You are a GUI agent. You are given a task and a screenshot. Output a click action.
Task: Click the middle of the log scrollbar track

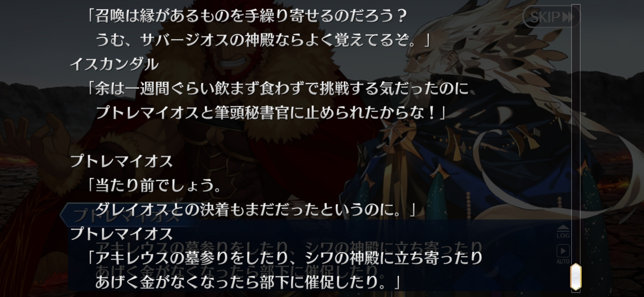576,137
